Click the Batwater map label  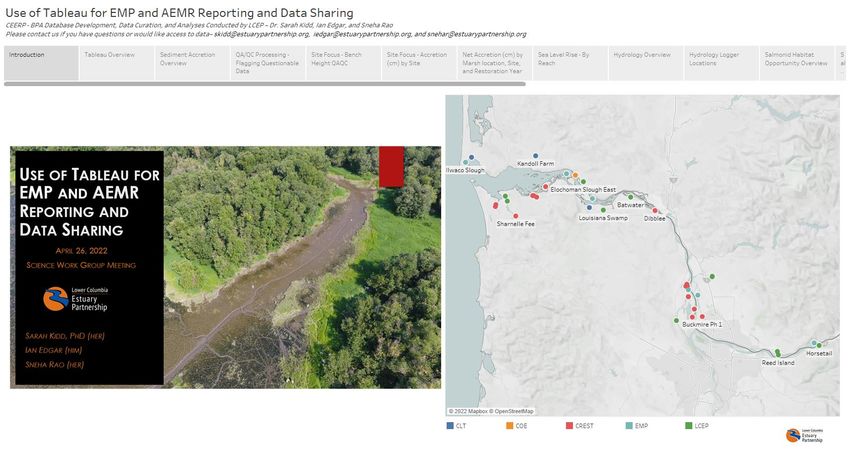(630, 205)
